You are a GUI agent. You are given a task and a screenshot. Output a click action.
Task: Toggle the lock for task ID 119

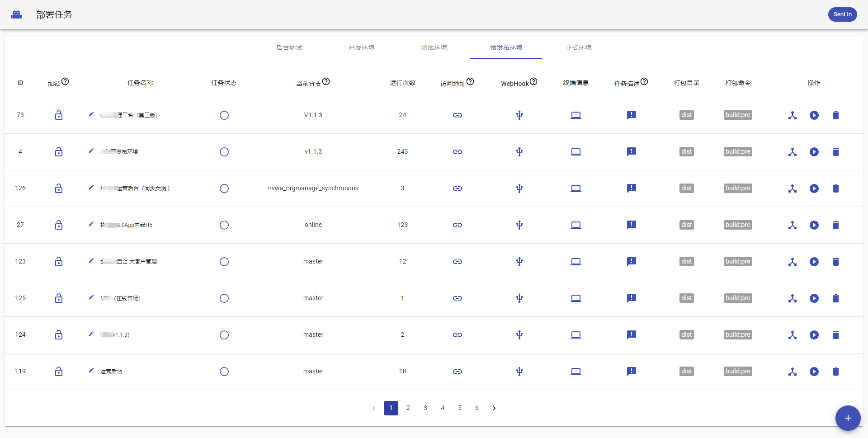click(59, 372)
